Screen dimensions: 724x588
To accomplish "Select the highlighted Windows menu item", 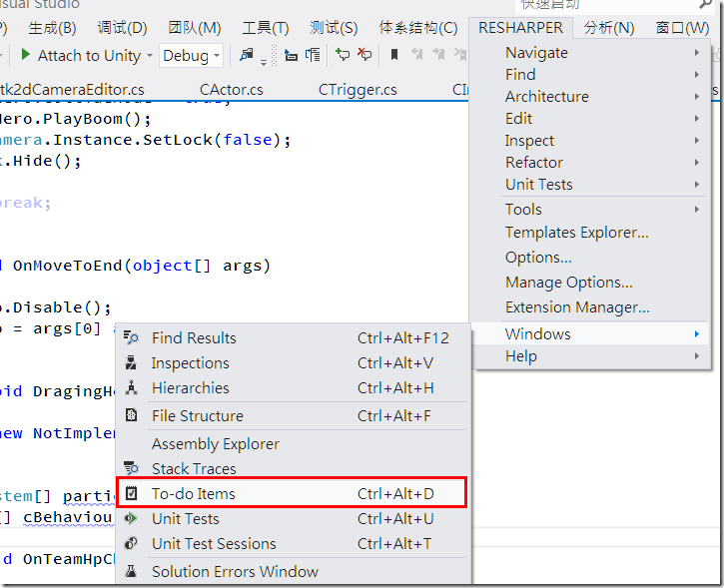I will tap(590, 333).
